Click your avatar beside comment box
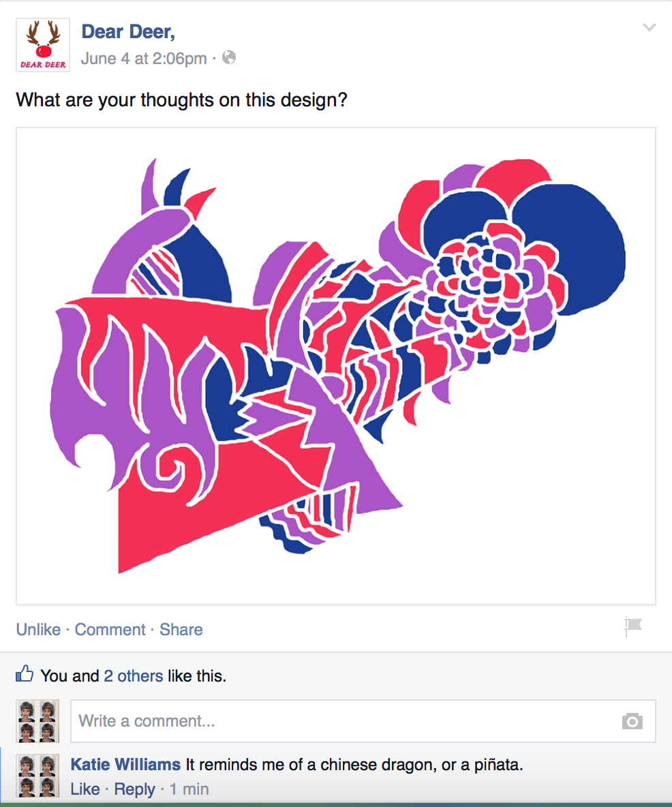This screenshot has width=672, height=807. (x=37, y=721)
